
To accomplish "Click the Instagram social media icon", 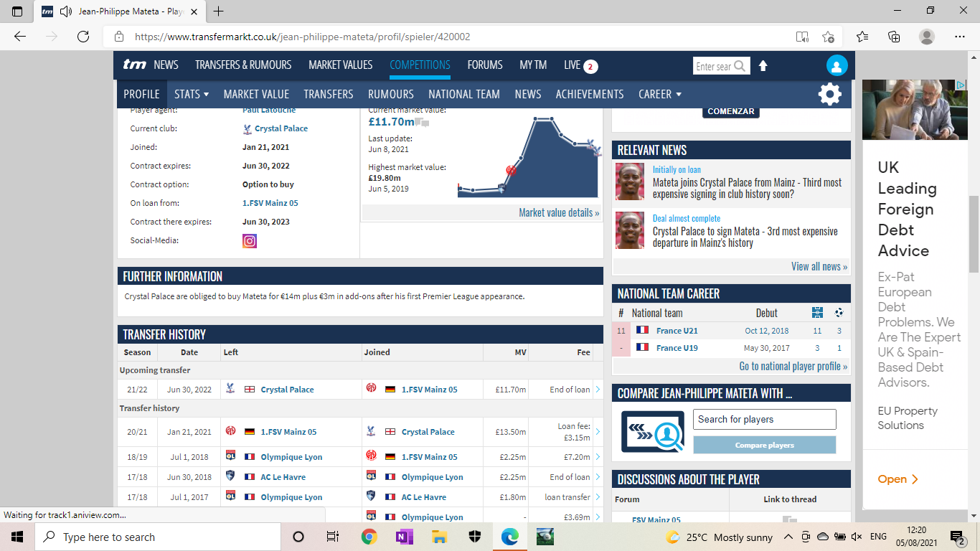I will pyautogui.click(x=250, y=241).
